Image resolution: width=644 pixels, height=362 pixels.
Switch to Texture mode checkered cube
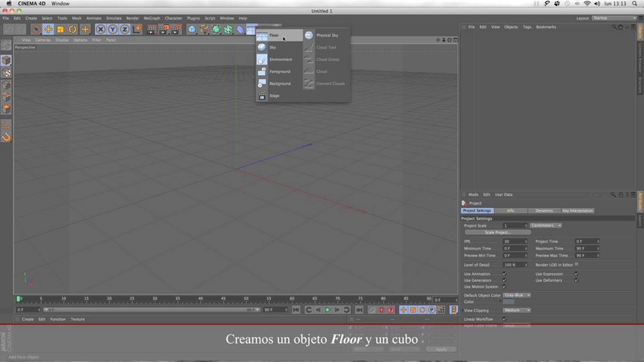click(6, 73)
